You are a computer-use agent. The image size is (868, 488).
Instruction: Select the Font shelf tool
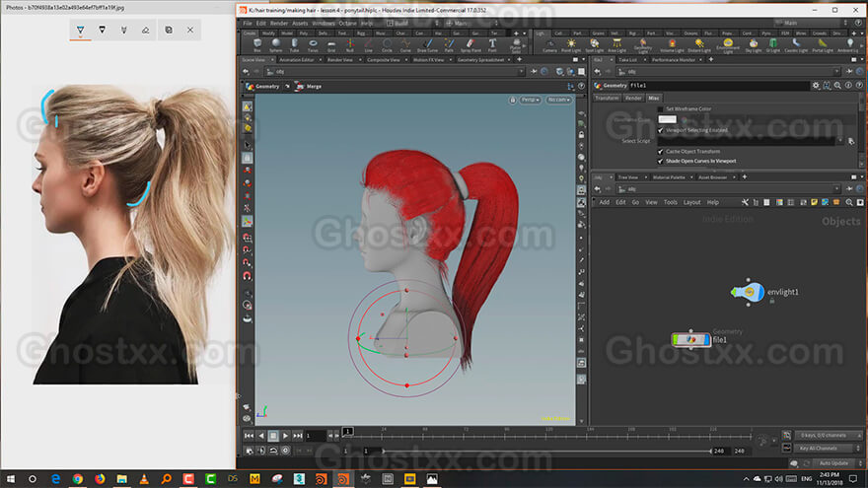click(492, 45)
